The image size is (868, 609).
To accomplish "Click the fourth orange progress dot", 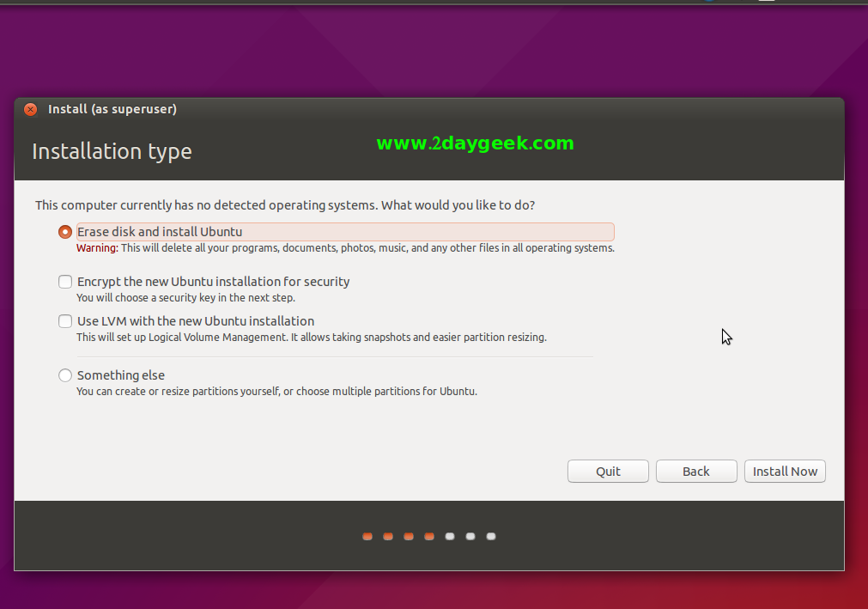I will (429, 537).
